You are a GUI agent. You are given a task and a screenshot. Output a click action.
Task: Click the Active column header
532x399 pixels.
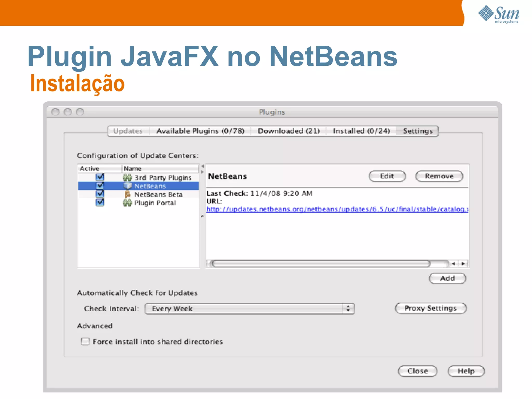[99, 169]
